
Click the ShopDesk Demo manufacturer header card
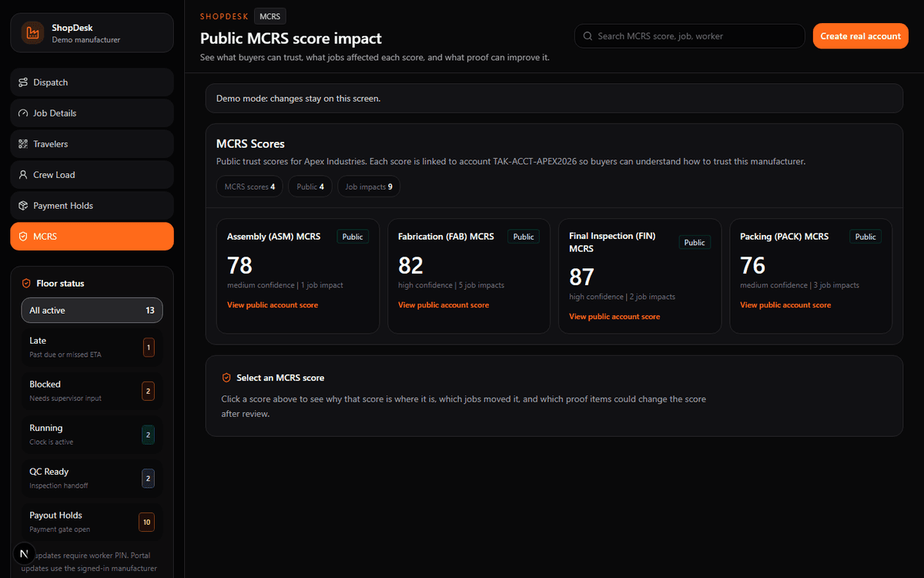point(92,33)
